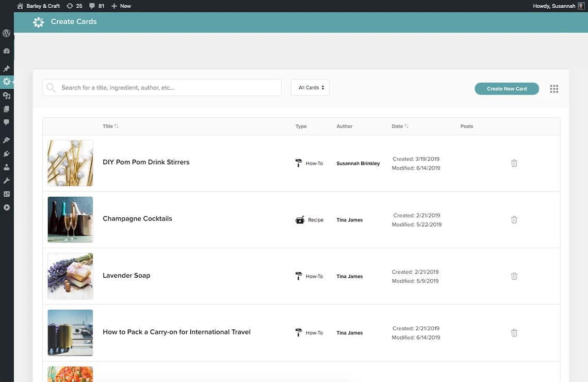Click the Pom Pom Drink Stirrers thumbnail
This screenshot has width=588, height=382.
(x=70, y=163)
